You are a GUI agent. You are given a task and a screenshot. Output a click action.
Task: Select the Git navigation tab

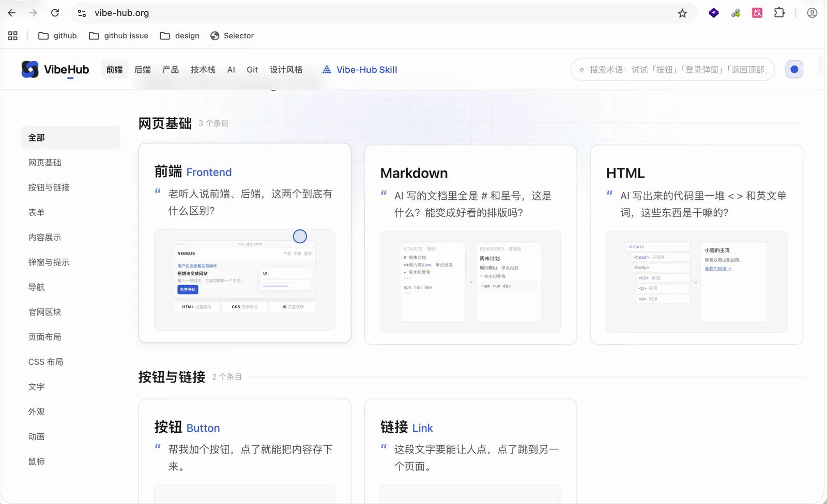tap(252, 69)
